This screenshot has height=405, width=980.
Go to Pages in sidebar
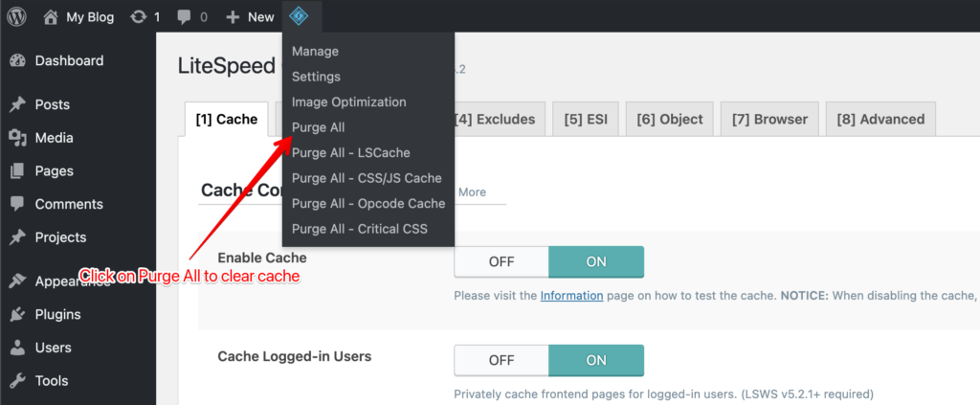point(55,170)
